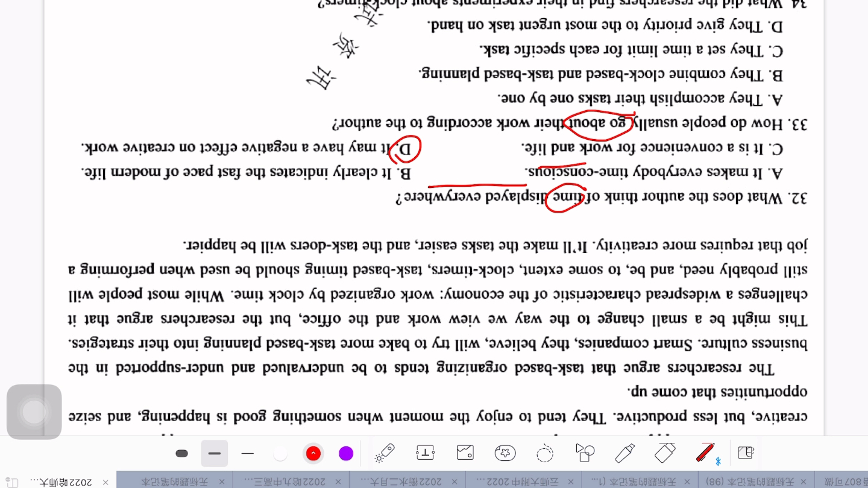This screenshot has height=488, width=868.
Task: Select the medium stroke width
Action: tap(215, 454)
